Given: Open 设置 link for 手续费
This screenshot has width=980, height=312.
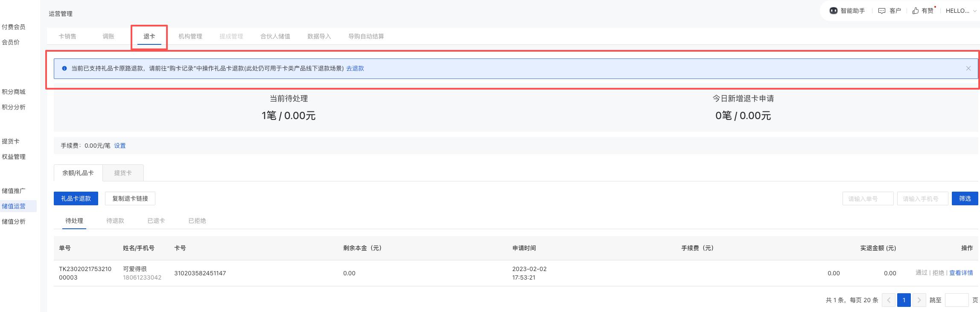Looking at the screenshot, I should click(x=120, y=146).
